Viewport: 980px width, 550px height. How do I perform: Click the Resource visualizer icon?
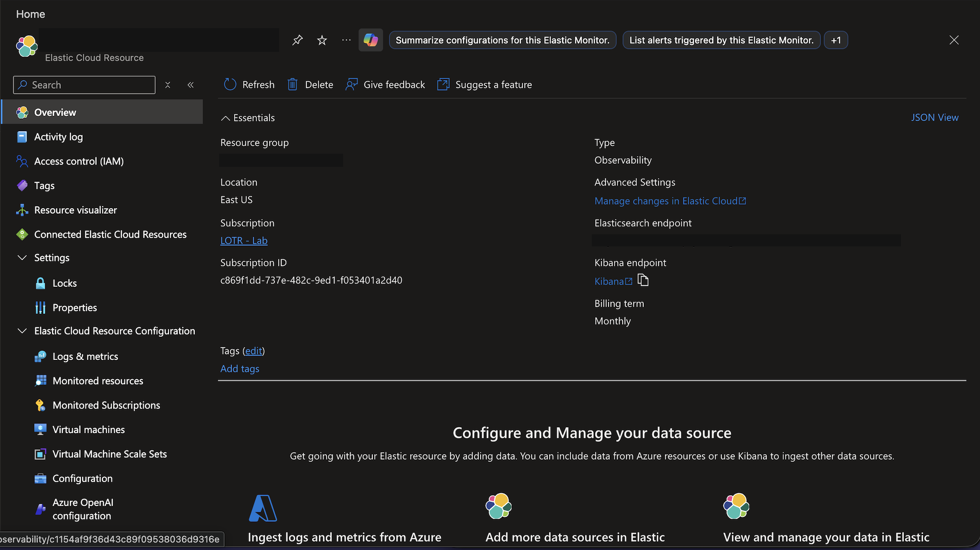22,210
